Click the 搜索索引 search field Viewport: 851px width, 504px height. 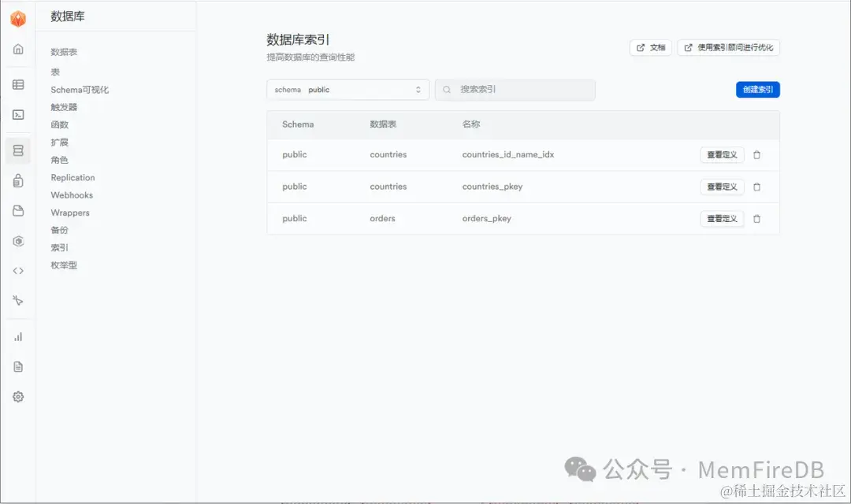pyautogui.click(x=515, y=90)
